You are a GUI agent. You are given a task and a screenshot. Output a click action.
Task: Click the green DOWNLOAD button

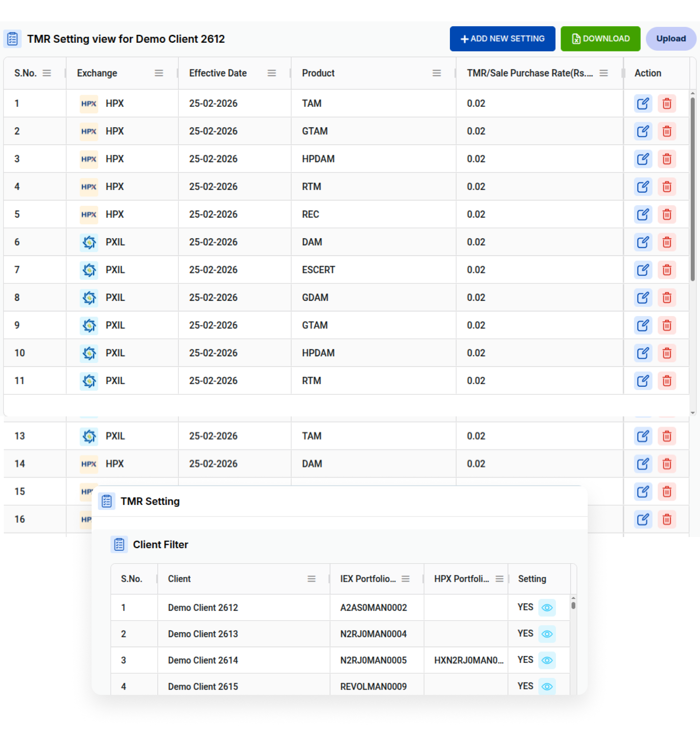(600, 38)
